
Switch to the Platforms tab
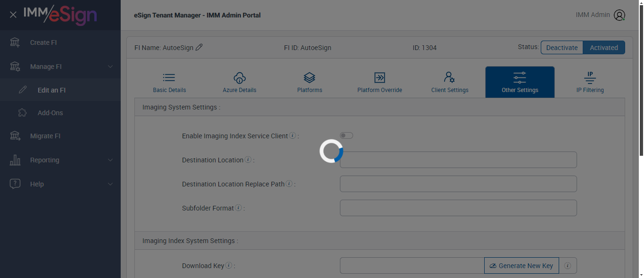click(x=309, y=82)
